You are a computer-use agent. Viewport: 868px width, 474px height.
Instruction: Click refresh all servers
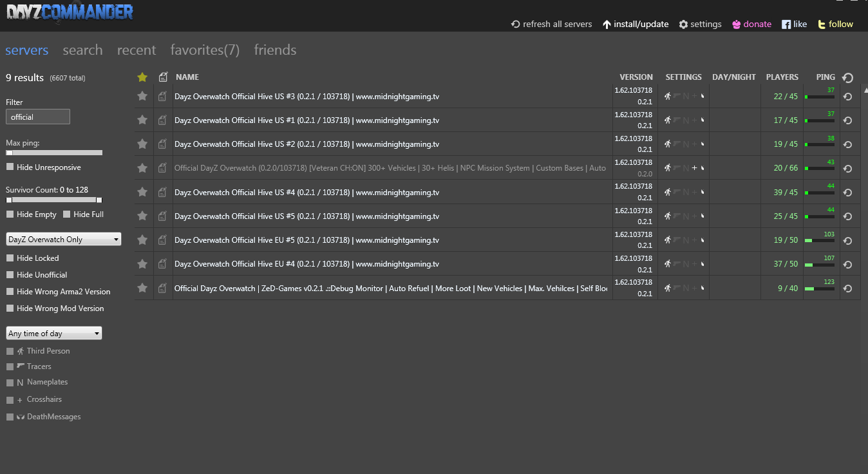[551, 24]
